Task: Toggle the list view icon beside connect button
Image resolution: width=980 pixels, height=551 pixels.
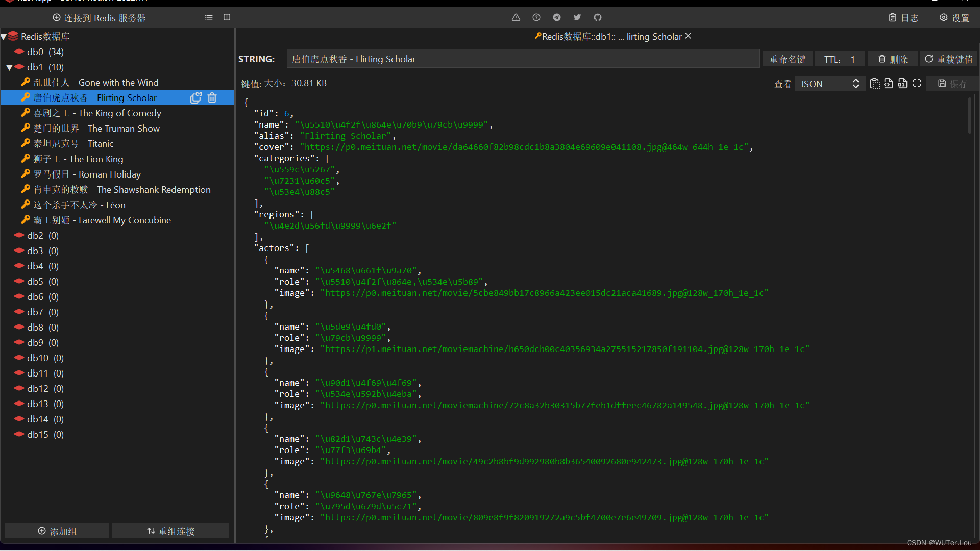Action: [x=209, y=18]
